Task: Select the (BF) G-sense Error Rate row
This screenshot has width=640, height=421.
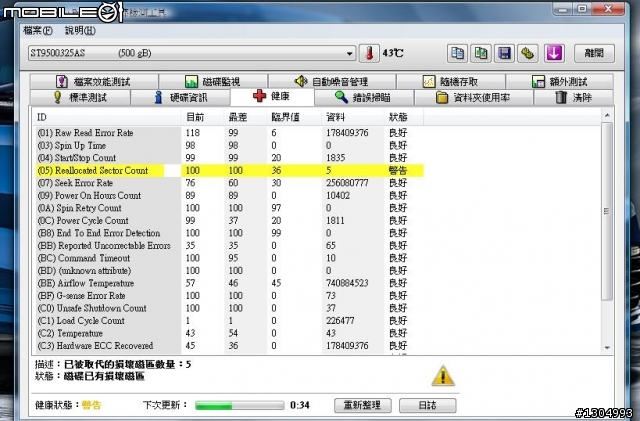Action: (x=229, y=296)
